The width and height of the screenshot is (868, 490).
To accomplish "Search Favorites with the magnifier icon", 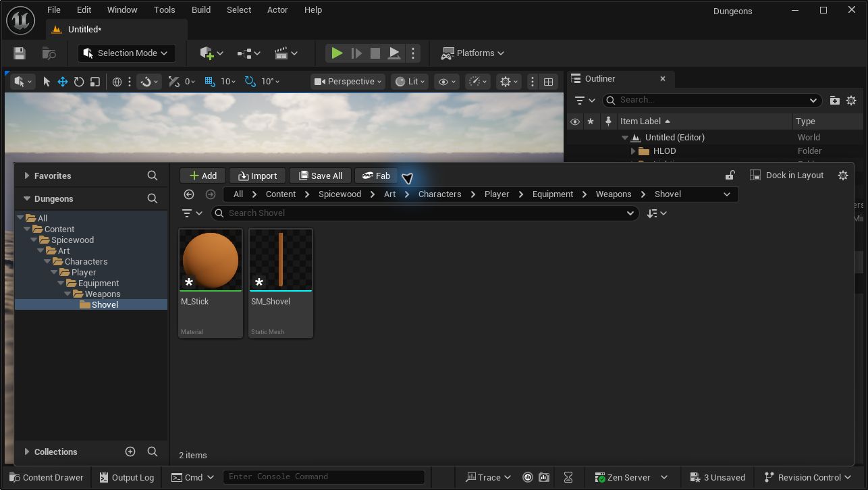I will click(153, 175).
